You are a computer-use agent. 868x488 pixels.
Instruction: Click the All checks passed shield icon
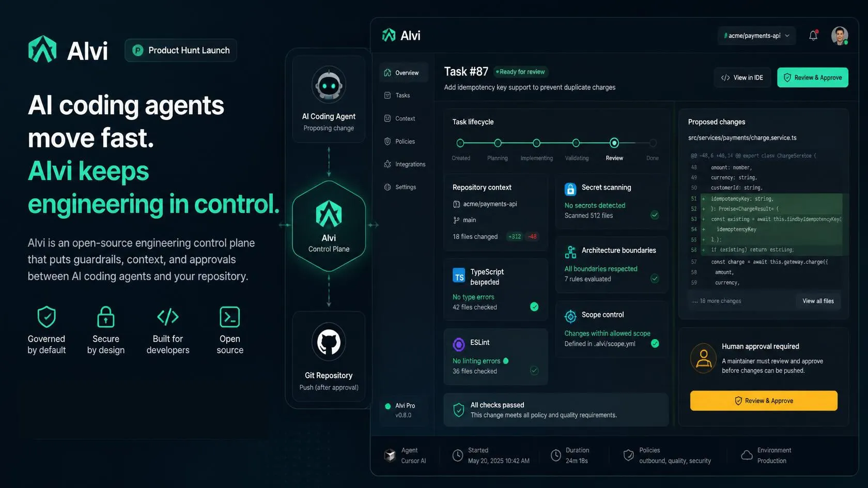(x=458, y=410)
